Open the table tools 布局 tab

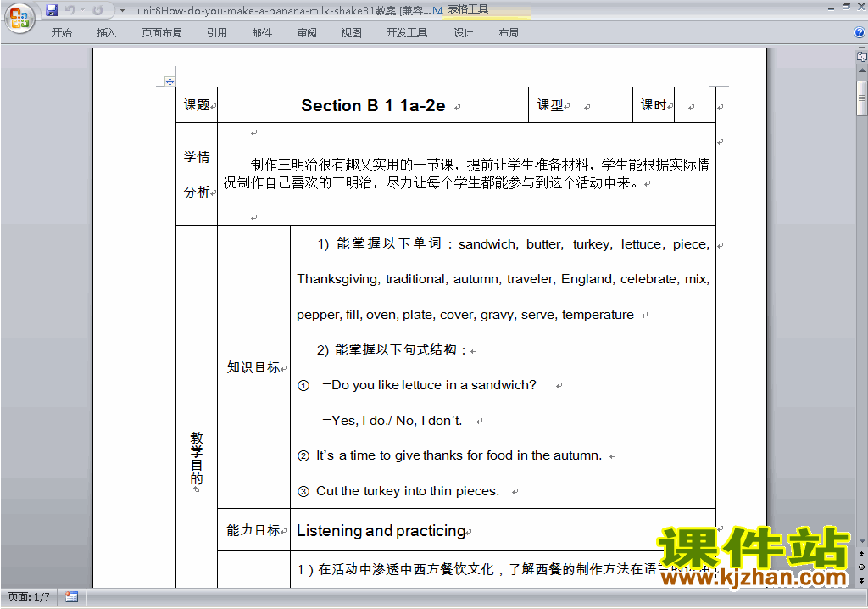tap(509, 33)
